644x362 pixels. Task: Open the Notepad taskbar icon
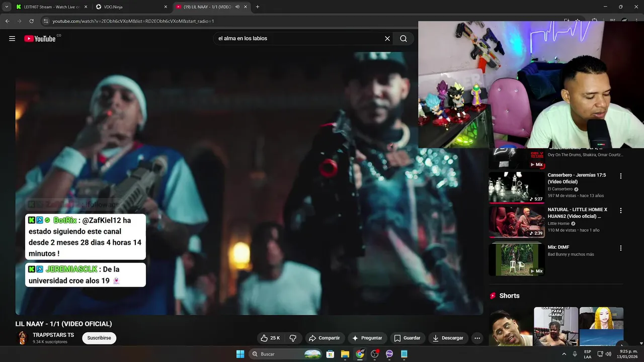[404, 354]
